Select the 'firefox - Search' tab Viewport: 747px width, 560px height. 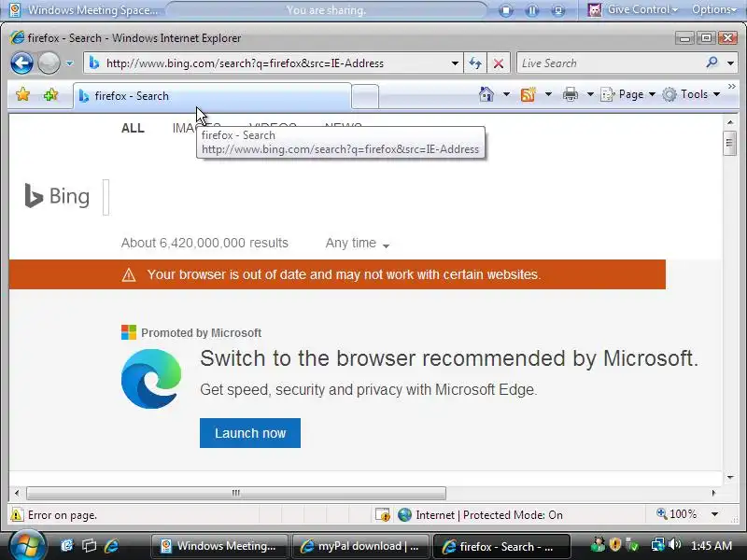(x=213, y=96)
